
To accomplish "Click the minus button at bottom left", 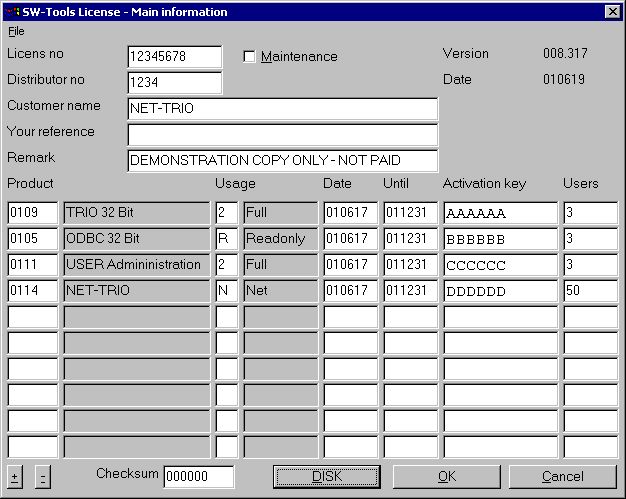I will click(x=42, y=476).
